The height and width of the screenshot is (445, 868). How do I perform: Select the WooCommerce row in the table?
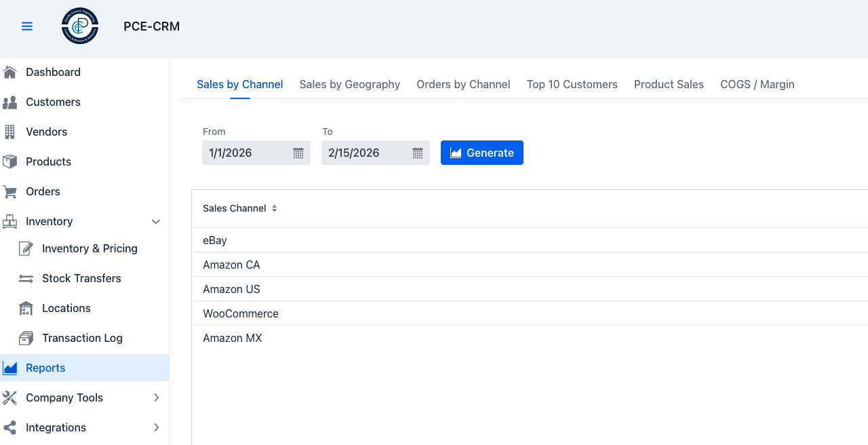tap(241, 313)
